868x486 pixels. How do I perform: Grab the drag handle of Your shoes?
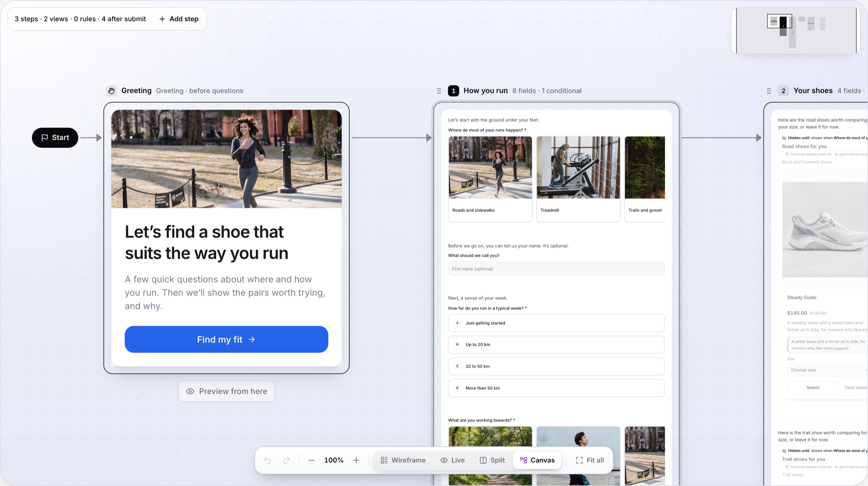pos(769,91)
